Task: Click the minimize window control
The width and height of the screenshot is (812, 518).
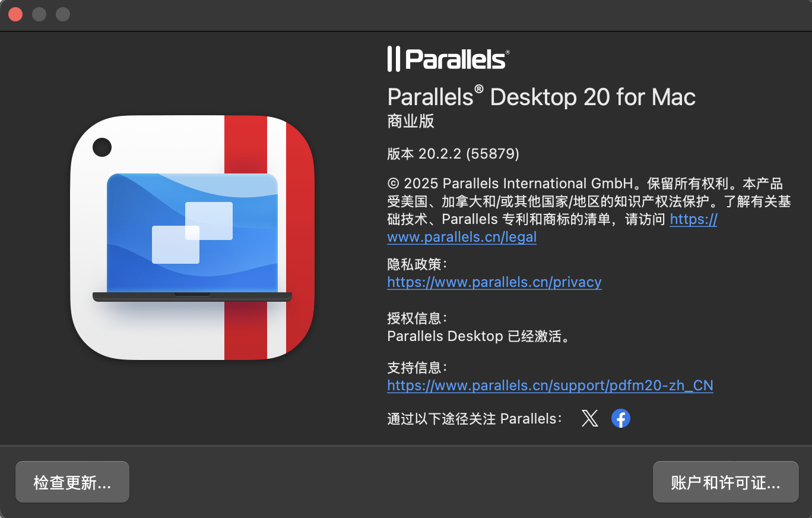Action: click(39, 14)
